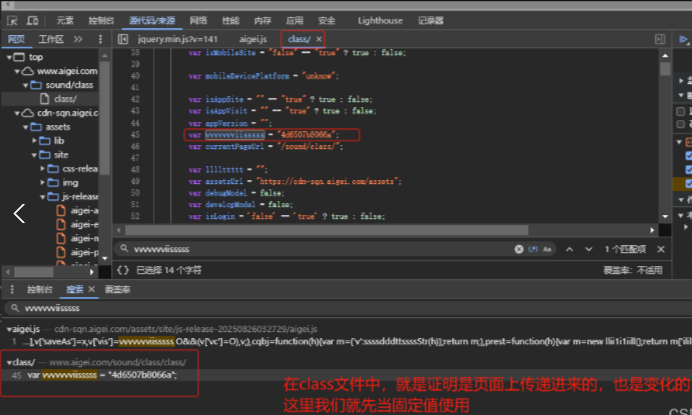692x415 pixels.
Task: Collapse the assets folder
Action: tap(25, 127)
